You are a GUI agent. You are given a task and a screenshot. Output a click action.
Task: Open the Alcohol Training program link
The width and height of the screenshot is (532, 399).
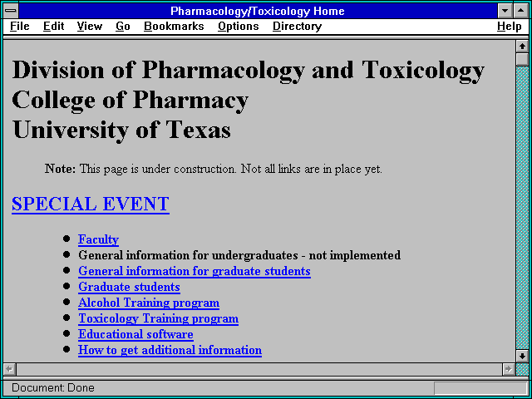coord(149,303)
